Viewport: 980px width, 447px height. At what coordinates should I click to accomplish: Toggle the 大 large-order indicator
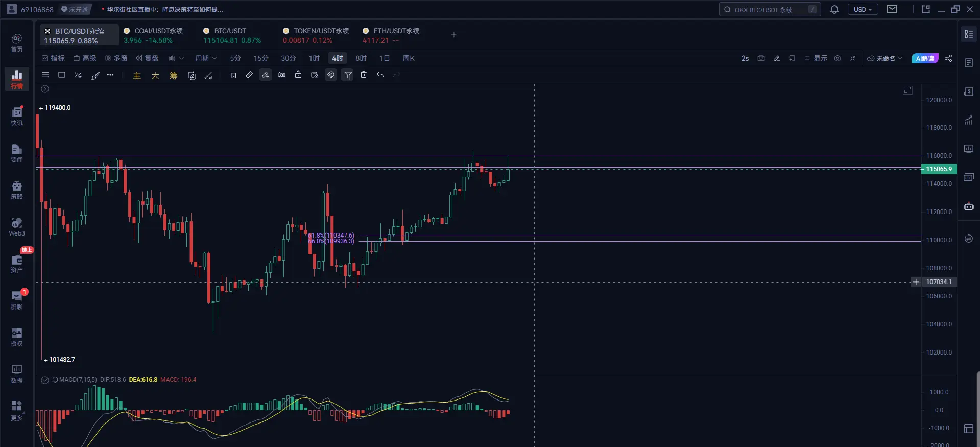pyautogui.click(x=155, y=76)
